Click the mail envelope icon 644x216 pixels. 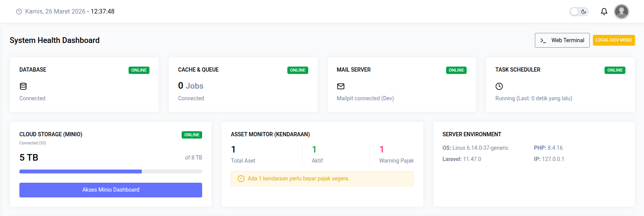coord(341,86)
